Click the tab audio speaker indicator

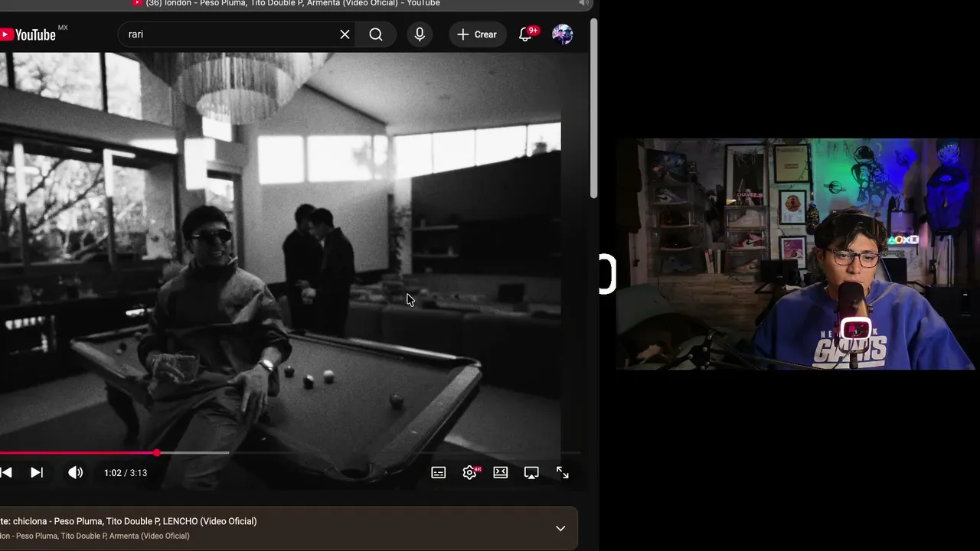click(x=583, y=4)
